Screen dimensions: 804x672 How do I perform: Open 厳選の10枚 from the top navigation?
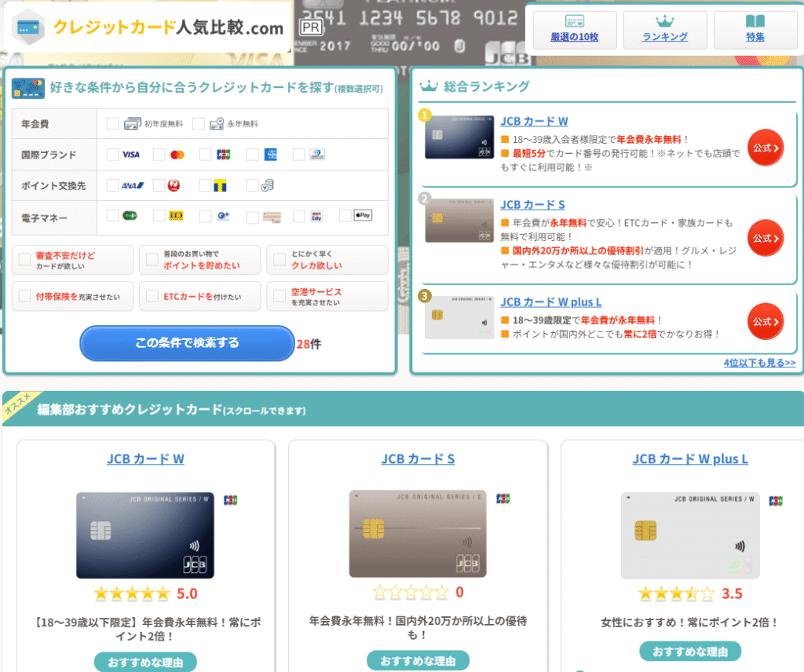[576, 29]
